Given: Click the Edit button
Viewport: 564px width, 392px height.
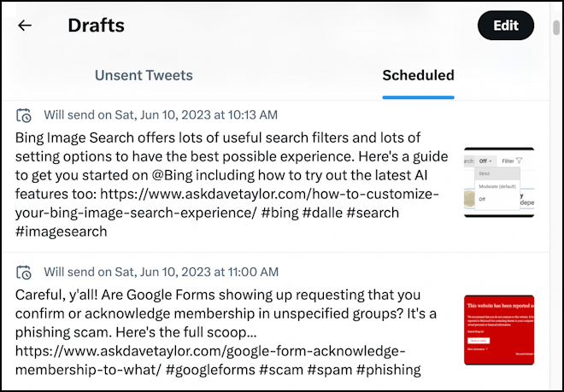Looking at the screenshot, I should [x=506, y=26].
